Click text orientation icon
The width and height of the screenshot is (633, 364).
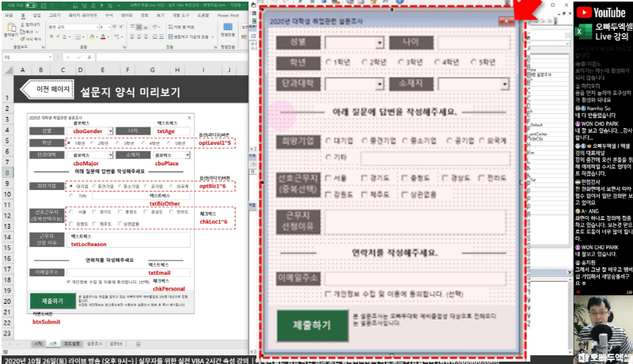pos(154,27)
